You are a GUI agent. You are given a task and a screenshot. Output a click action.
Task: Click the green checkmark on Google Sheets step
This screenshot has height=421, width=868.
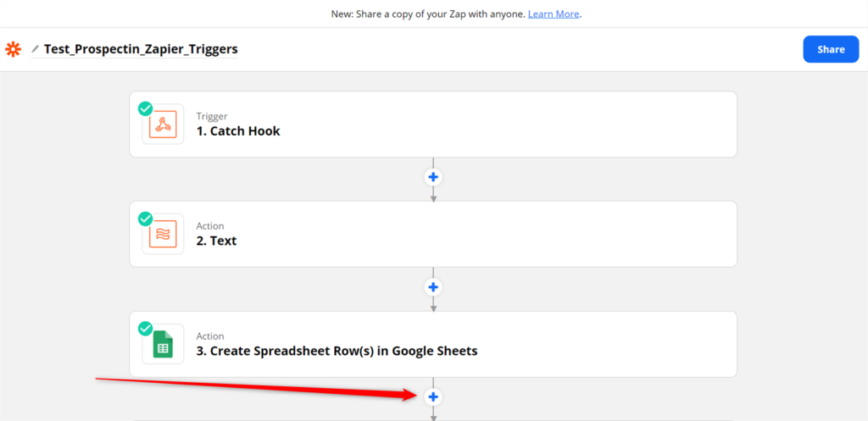coord(146,329)
